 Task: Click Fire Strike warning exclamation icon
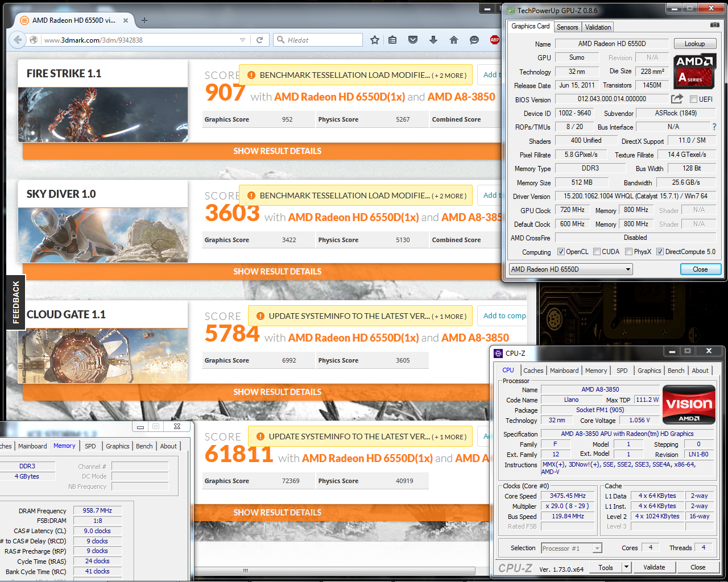pyautogui.click(x=251, y=75)
